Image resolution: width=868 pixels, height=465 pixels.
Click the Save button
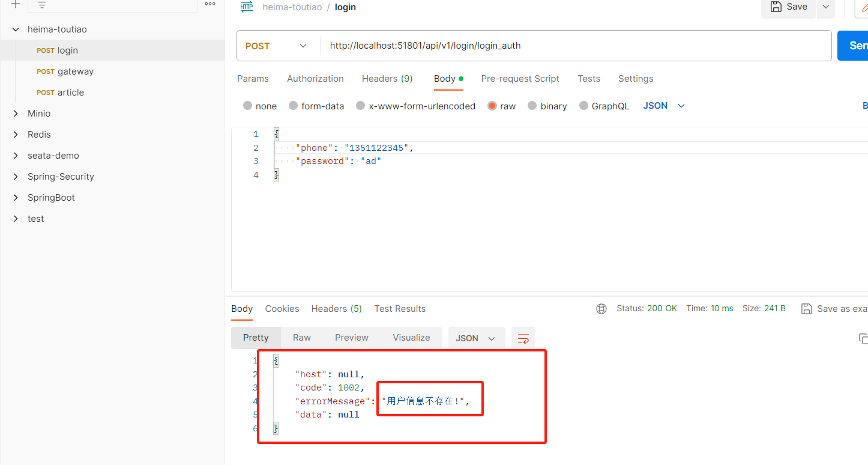(789, 7)
